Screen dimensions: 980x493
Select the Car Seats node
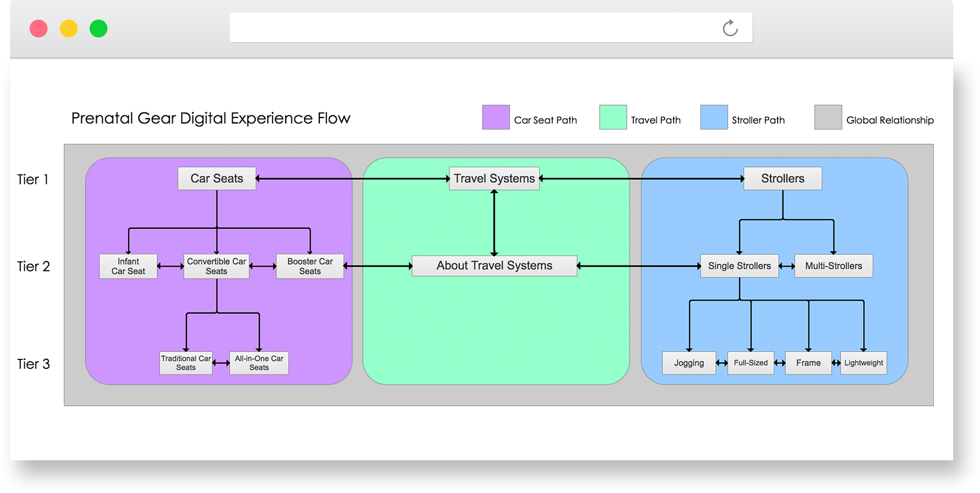click(217, 178)
